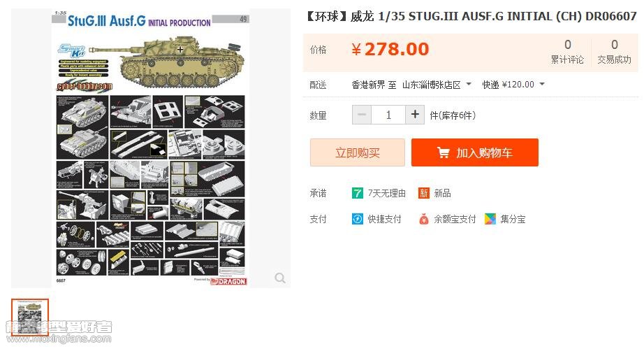Expand the 山东淄博张店区 destination dropdown

coord(437,85)
